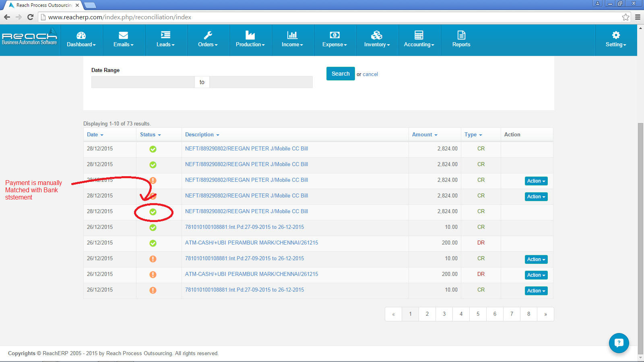Open the first ATM-CASH PERAMBUR description link
The width and height of the screenshot is (644, 362).
[x=252, y=243]
